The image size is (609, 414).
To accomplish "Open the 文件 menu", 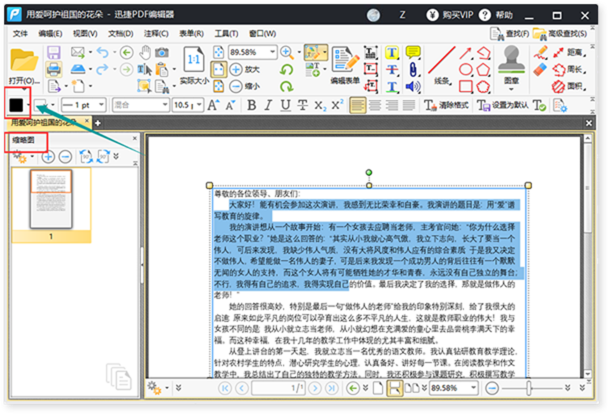I will tap(20, 33).
